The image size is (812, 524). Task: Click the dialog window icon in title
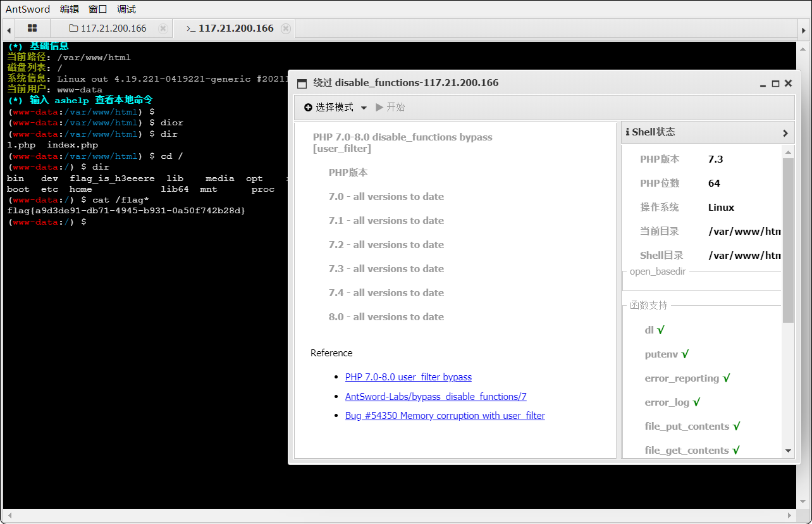pos(302,84)
